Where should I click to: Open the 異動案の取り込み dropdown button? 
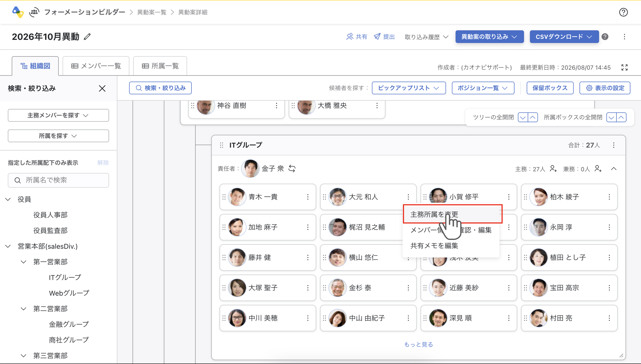[489, 37]
